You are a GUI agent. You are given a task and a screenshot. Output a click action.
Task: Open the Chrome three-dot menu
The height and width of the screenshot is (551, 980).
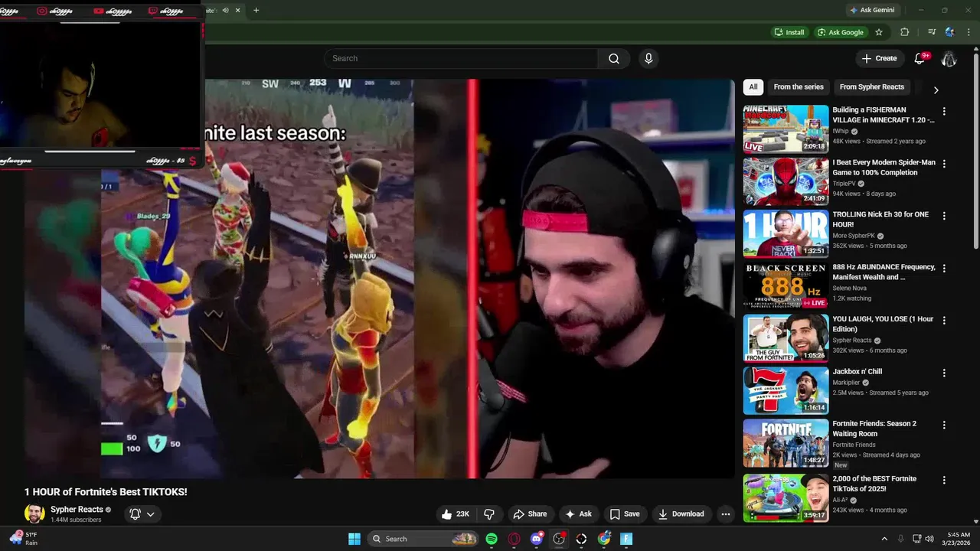pyautogui.click(x=969, y=32)
